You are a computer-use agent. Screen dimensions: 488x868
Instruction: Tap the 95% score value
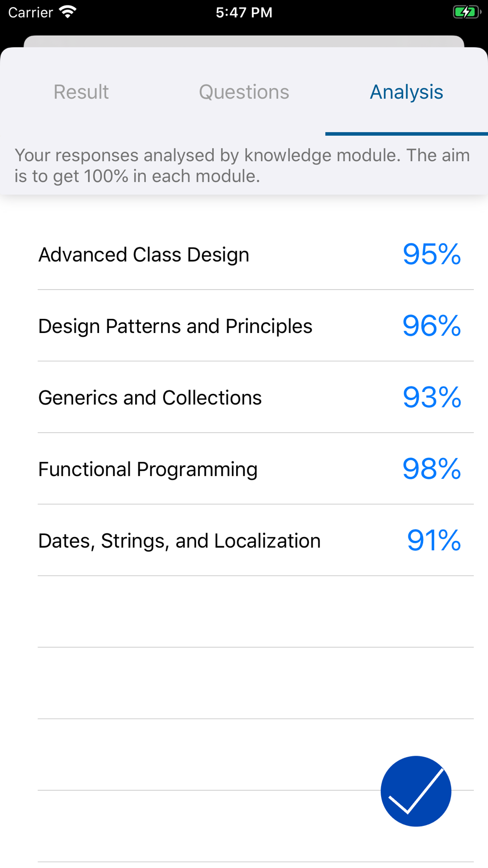click(x=432, y=254)
